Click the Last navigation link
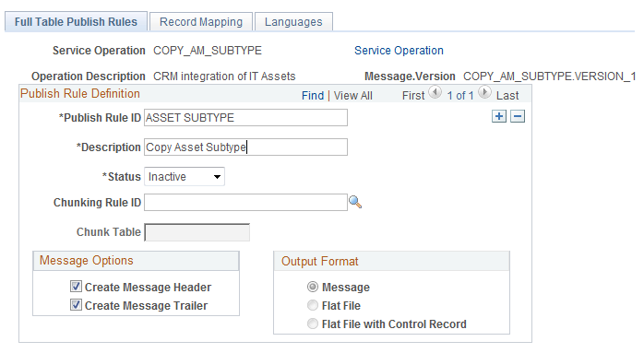 click(x=507, y=96)
